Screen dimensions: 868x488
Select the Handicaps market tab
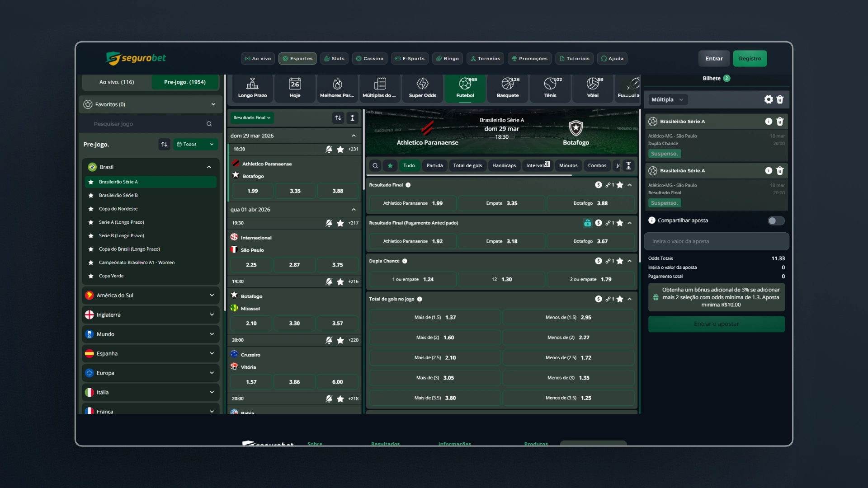[x=504, y=165]
